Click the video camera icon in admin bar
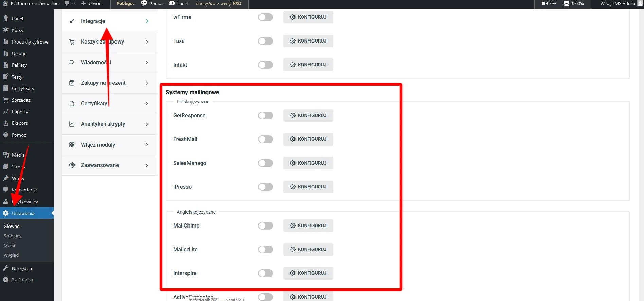 pos(545,3)
